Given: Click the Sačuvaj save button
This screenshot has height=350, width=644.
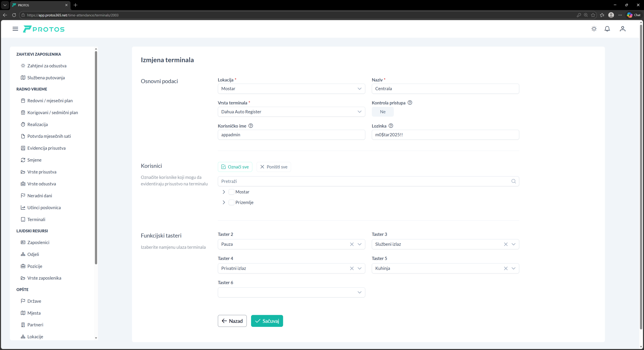Looking at the screenshot, I should (x=267, y=321).
